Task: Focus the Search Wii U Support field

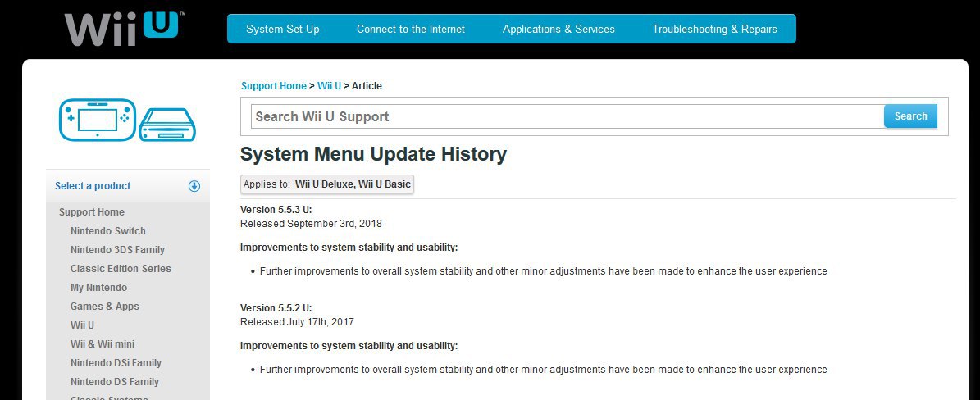Action: [567, 116]
